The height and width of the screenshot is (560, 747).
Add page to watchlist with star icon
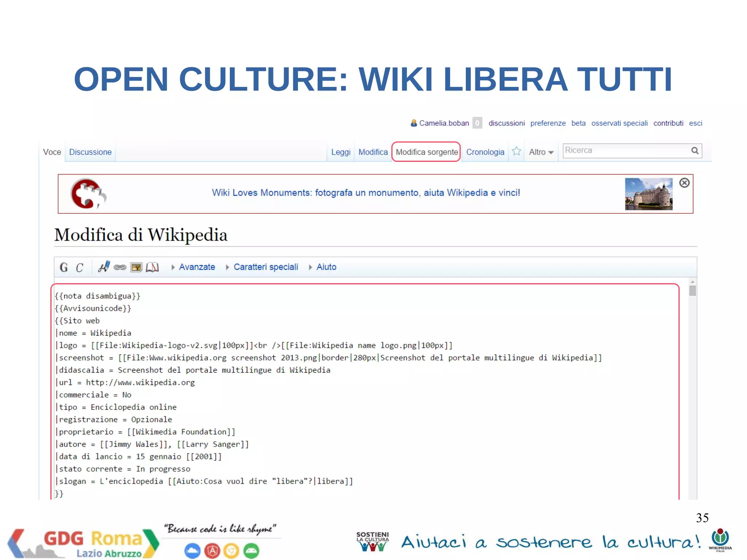click(x=516, y=151)
